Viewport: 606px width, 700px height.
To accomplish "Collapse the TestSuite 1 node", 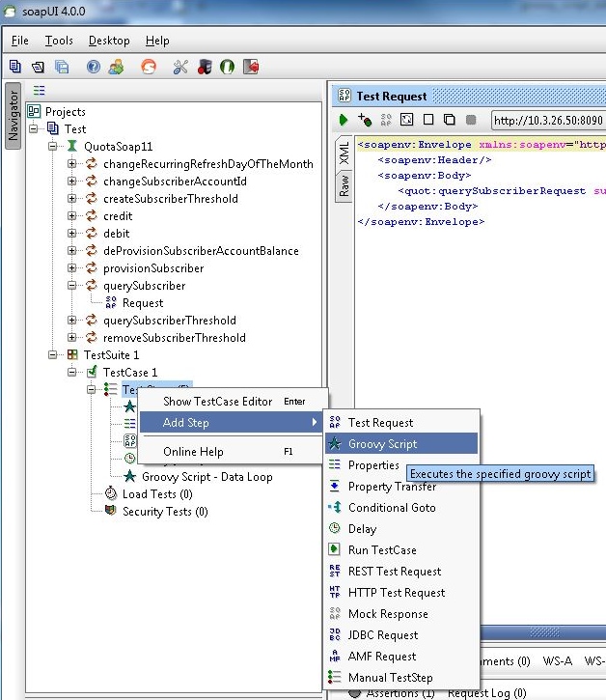I will (x=53, y=355).
